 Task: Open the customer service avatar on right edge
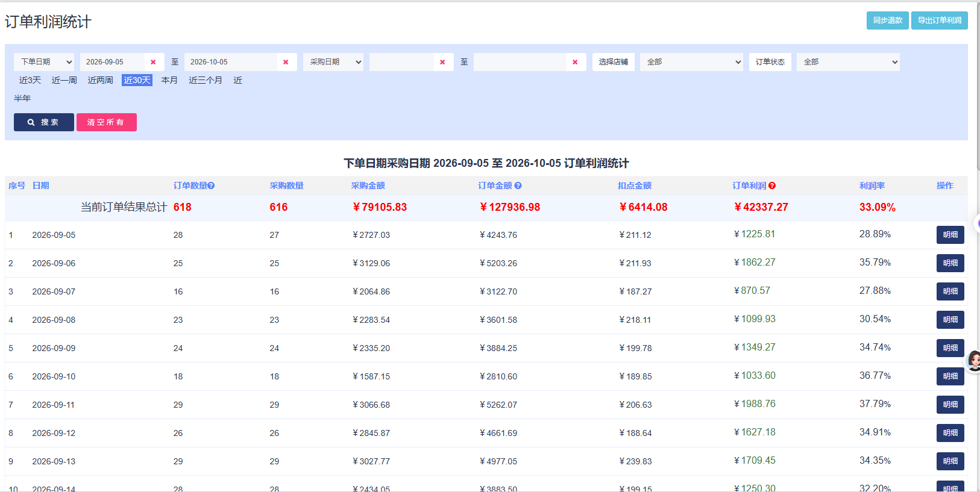click(973, 361)
